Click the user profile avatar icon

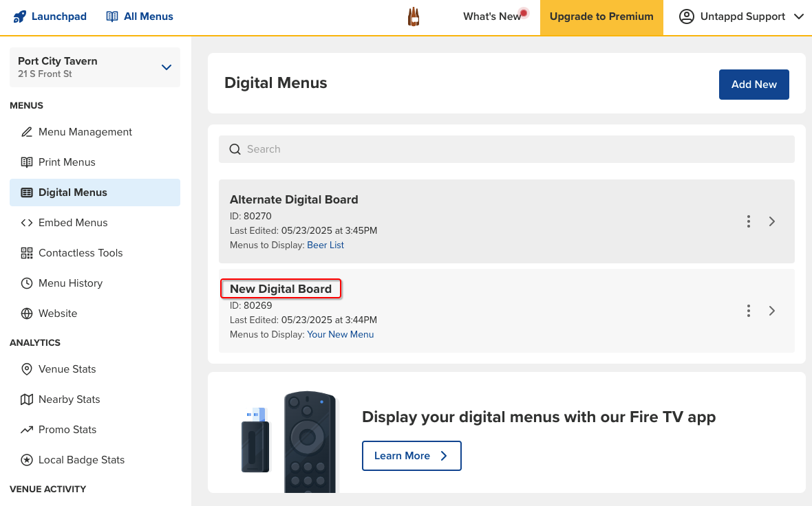686,16
